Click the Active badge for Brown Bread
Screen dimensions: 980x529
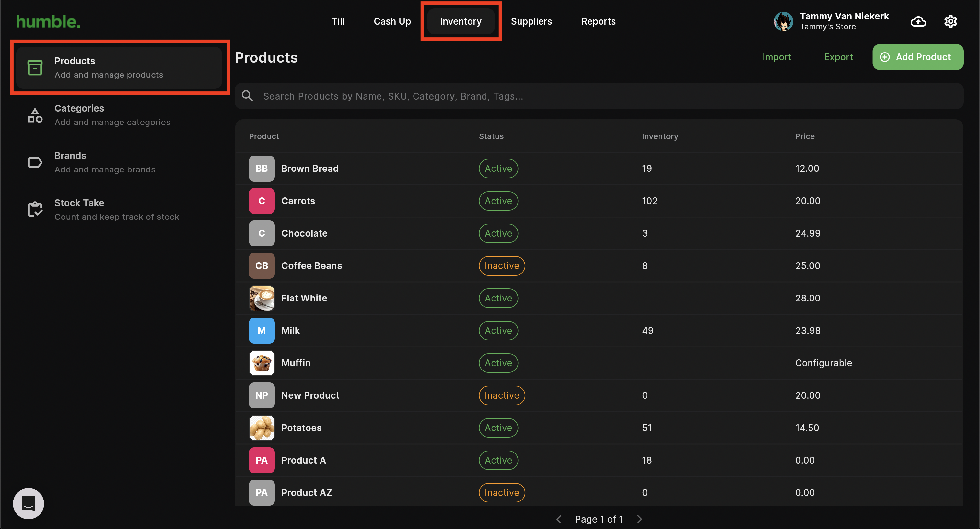click(498, 169)
